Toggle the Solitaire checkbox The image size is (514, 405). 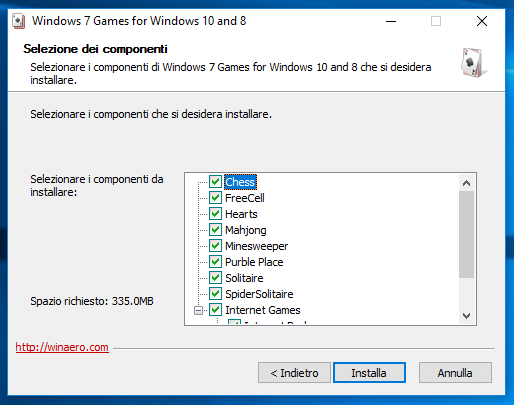pos(215,278)
